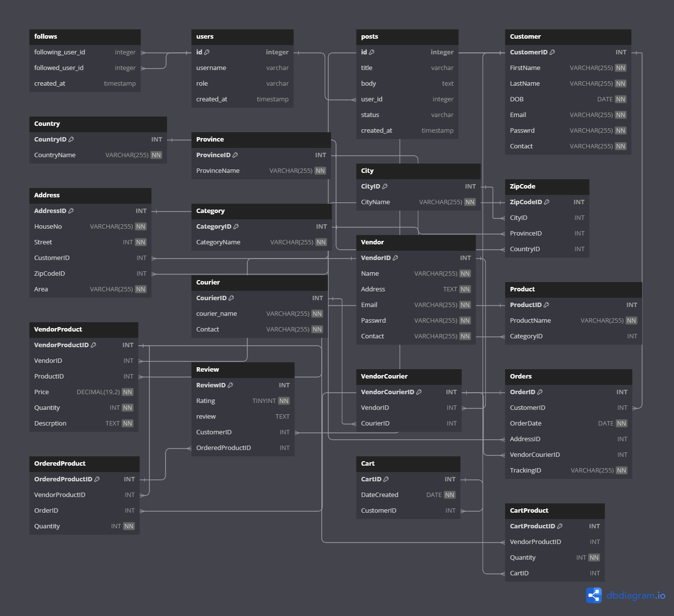Click the key icon next to CourierID in Courier
This screenshot has width=674, height=616.
(231, 298)
